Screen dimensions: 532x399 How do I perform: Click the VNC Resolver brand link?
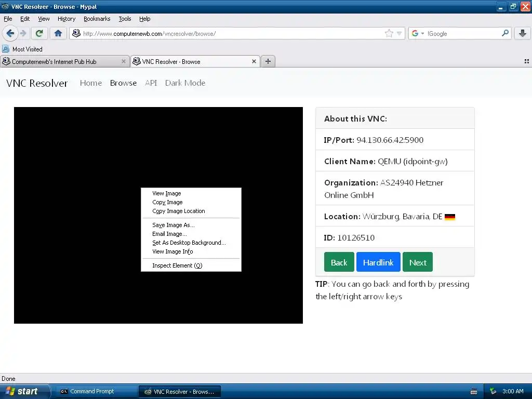click(x=37, y=83)
